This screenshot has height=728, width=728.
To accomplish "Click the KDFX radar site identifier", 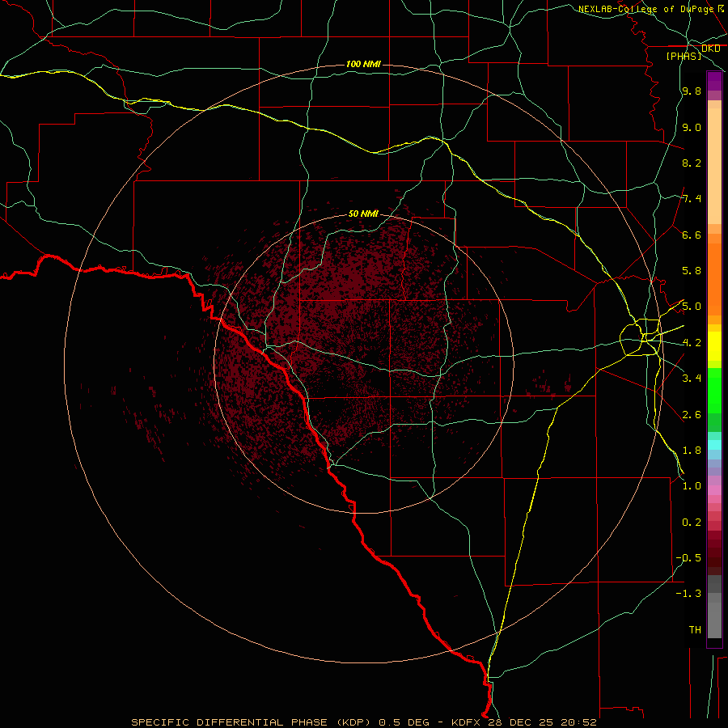I will click(x=468, y=722).
